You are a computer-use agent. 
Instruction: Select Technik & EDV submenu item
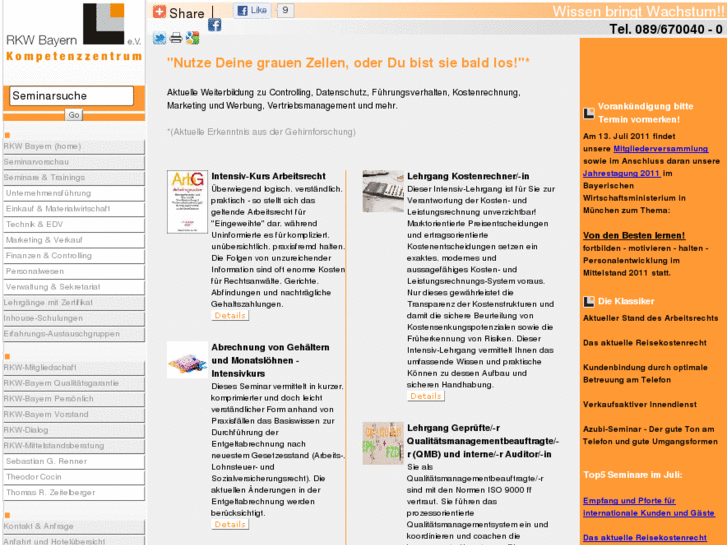pyautogui.click(x=74, y=224)
